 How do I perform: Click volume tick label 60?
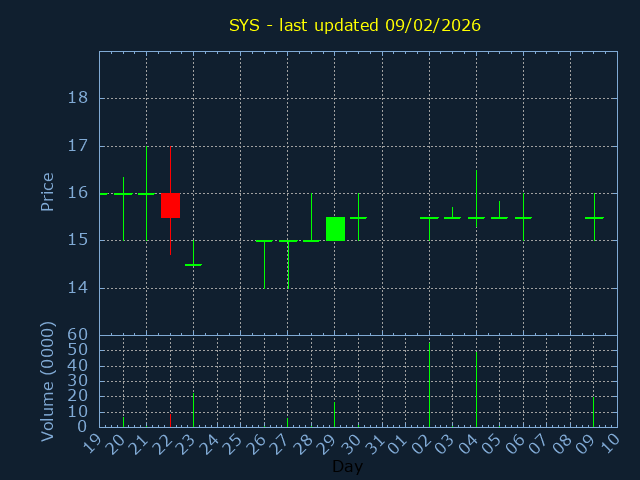pos(77,335)
